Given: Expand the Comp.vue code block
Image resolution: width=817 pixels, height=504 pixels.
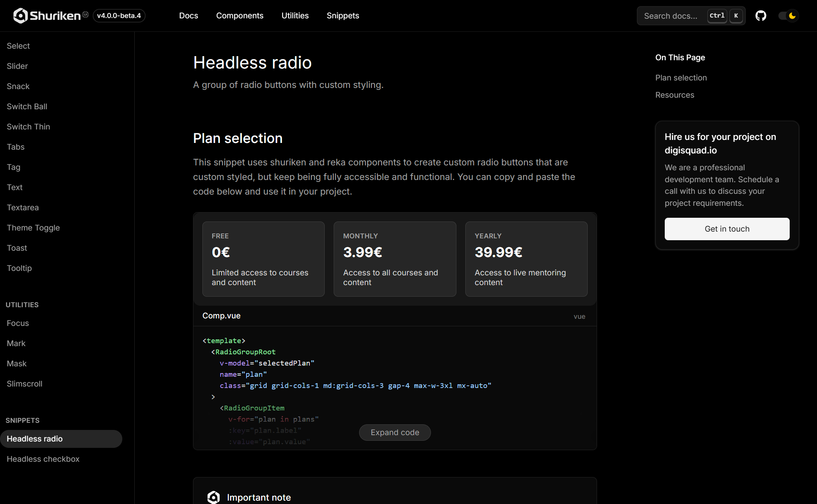Looking at the screenshot, I should (x=395, y=432).
